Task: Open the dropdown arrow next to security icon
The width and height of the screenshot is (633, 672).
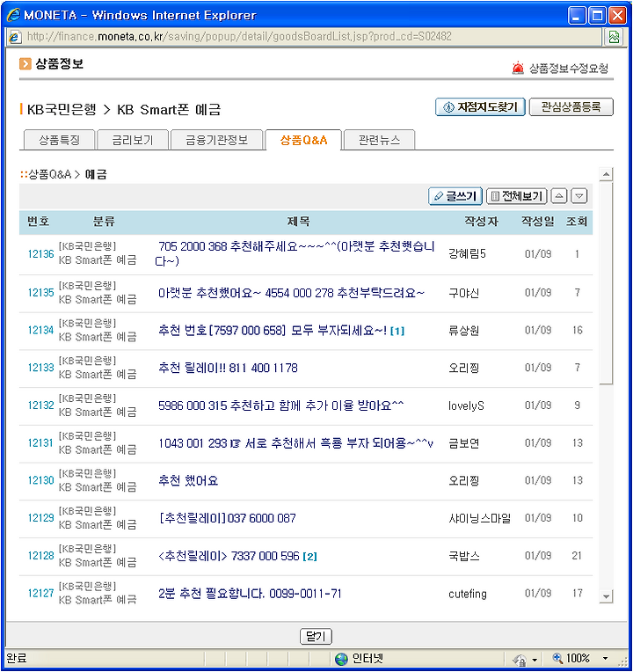Action: click(535, 660)
